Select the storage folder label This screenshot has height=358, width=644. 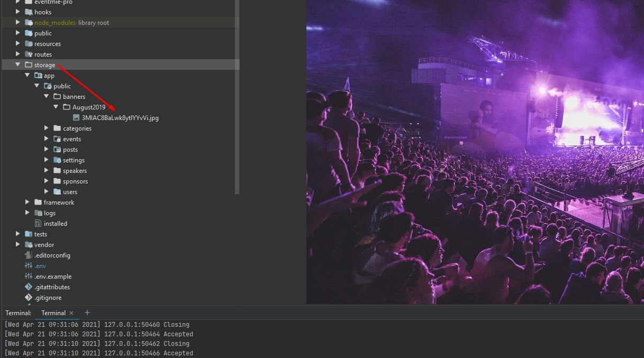click(x=44, y=65)
